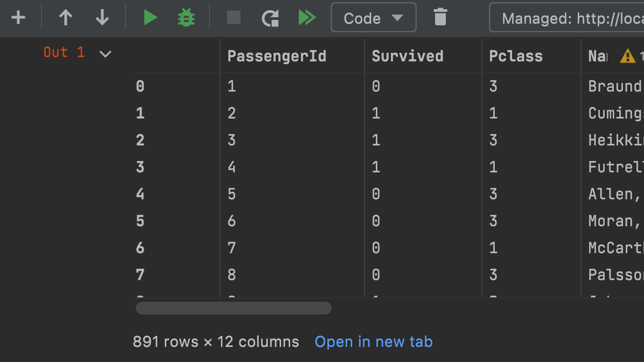Viewport: 644px width, 362px height.
Task: Move cell down with down arrow
Action: [102, 18]
